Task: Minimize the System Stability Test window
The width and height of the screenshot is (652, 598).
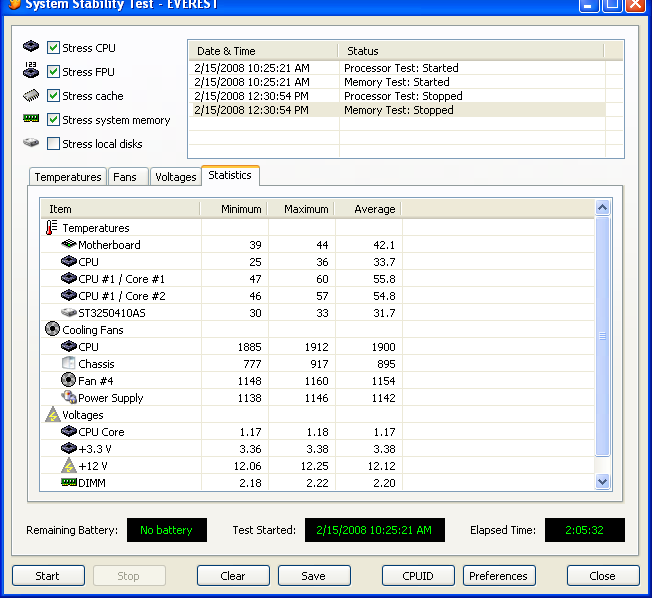Action: coord(589,5)
